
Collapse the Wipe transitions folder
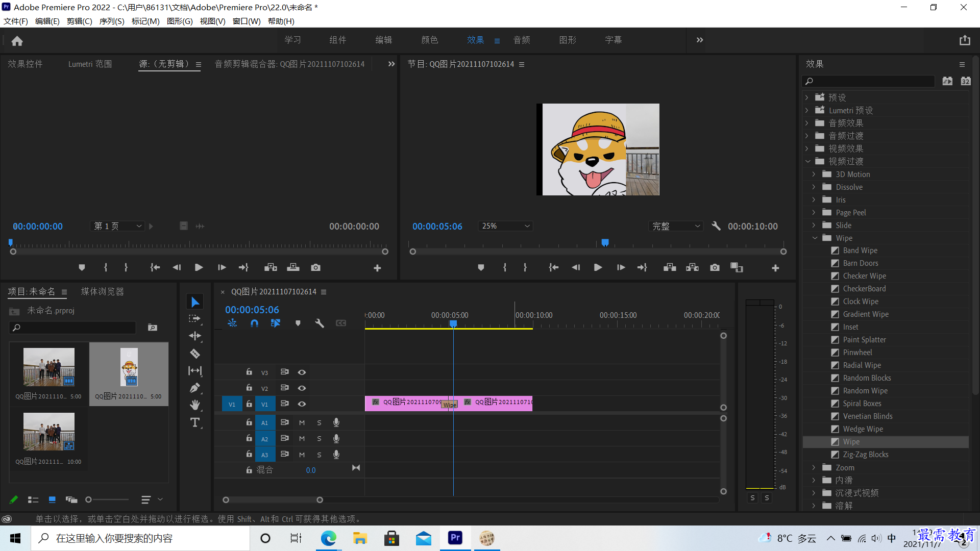[x=815, y=238]
